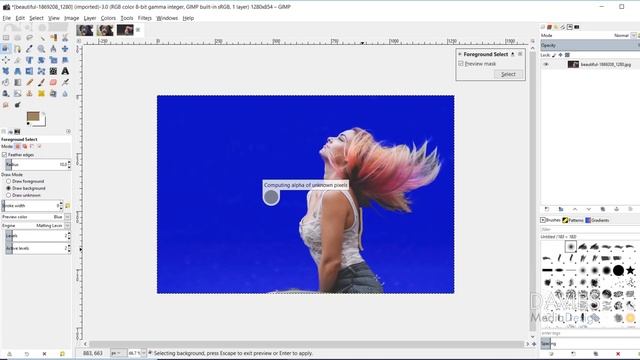Select the Pencil tool

pos(29,82)
